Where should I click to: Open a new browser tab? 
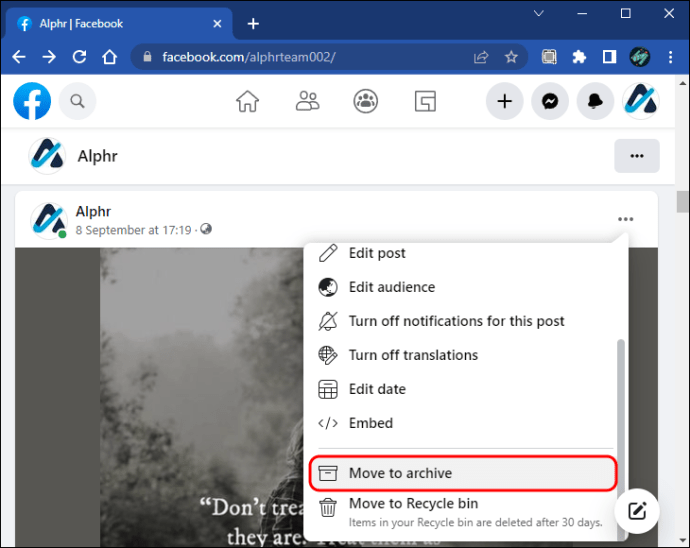[253, 24]
